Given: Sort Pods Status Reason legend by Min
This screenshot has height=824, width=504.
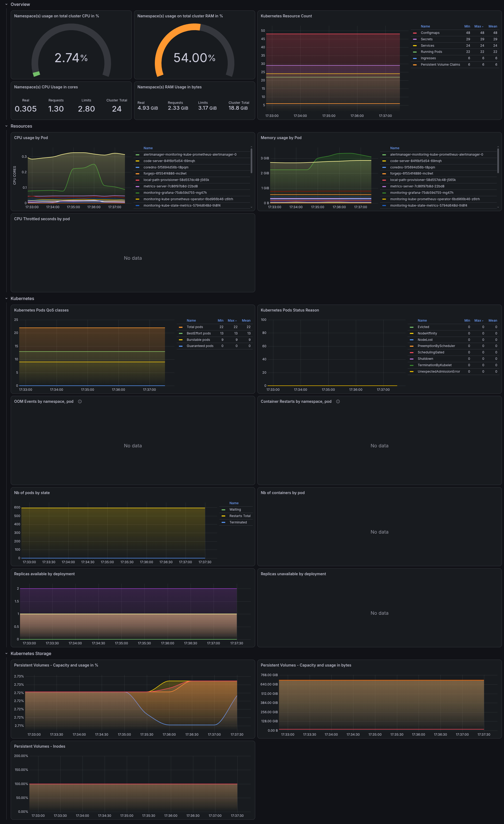Looking at the screenshot, I should pyautogui.click(x=467, y=321).
